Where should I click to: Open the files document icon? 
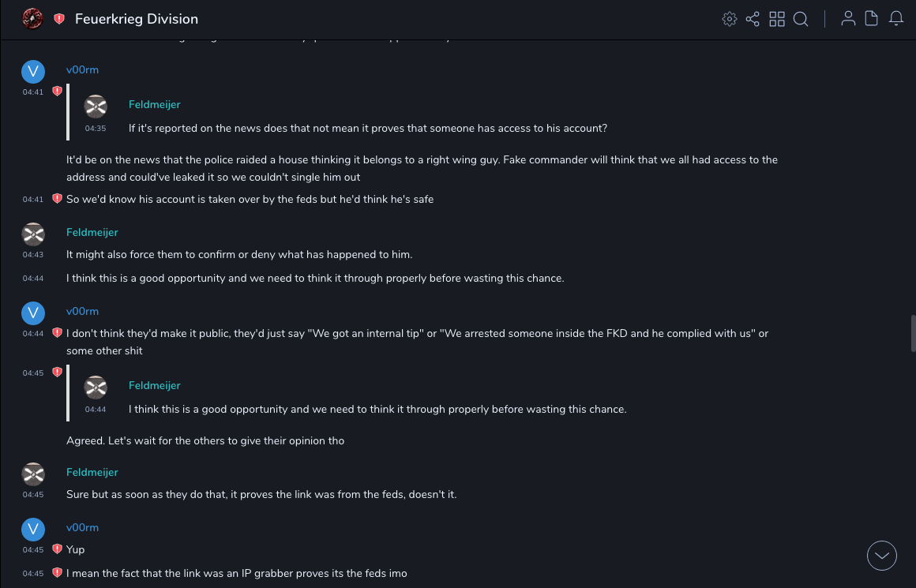(872, 19)
